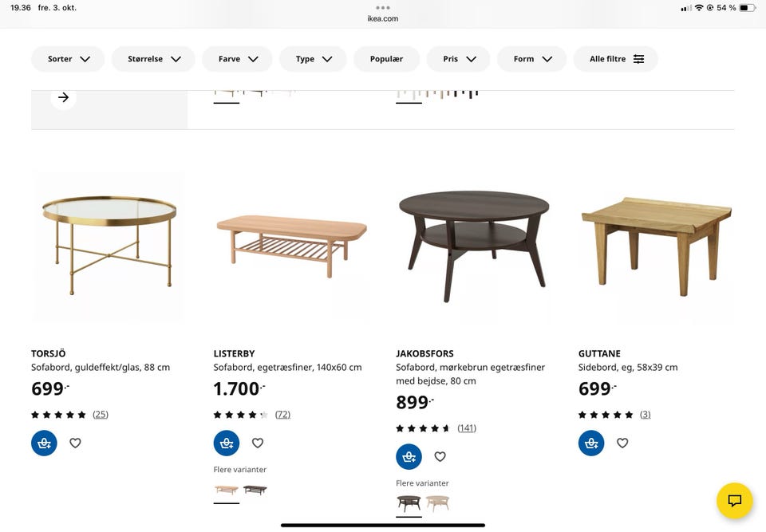Open the Størrelse filter
Image resolution: width=766 pixels, height=532 pixels.
153,58
